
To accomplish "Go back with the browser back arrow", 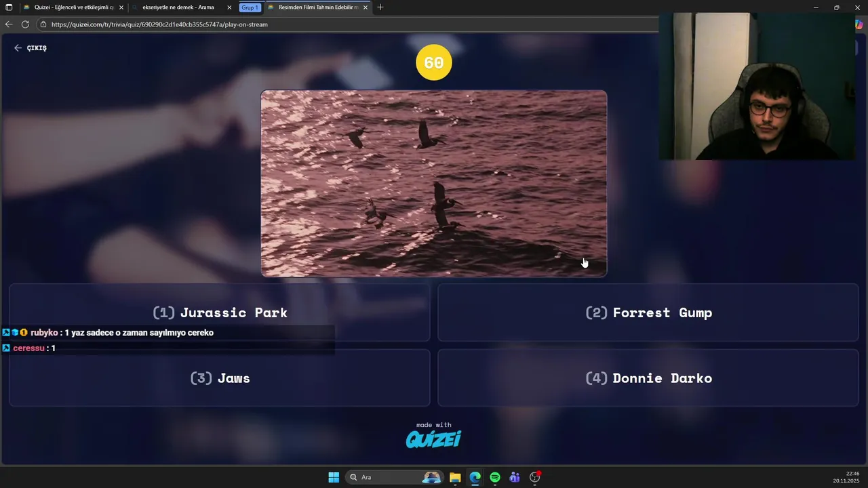I will click(9, 24).
